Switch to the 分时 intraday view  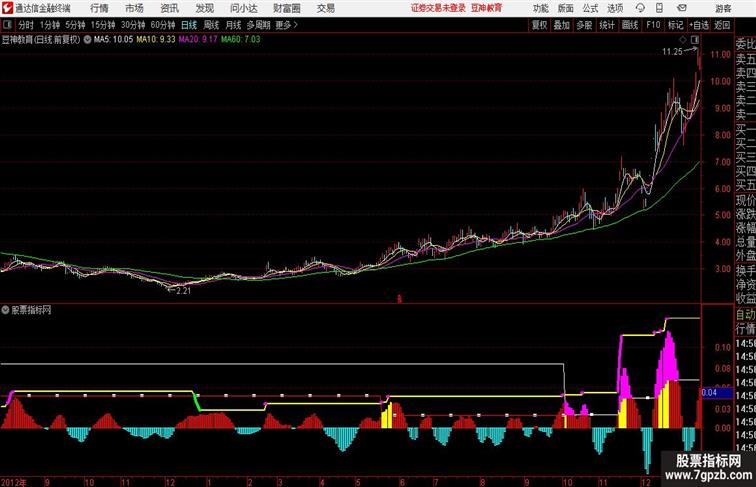coord(26,25)
